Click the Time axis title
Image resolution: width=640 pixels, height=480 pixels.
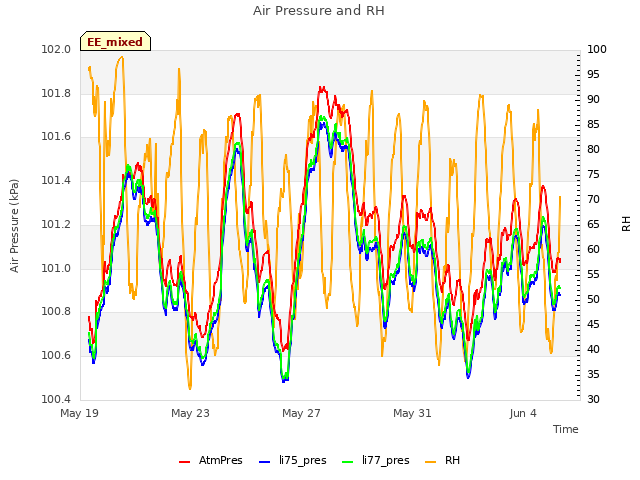pyautogui.click(x=566, y=429)
